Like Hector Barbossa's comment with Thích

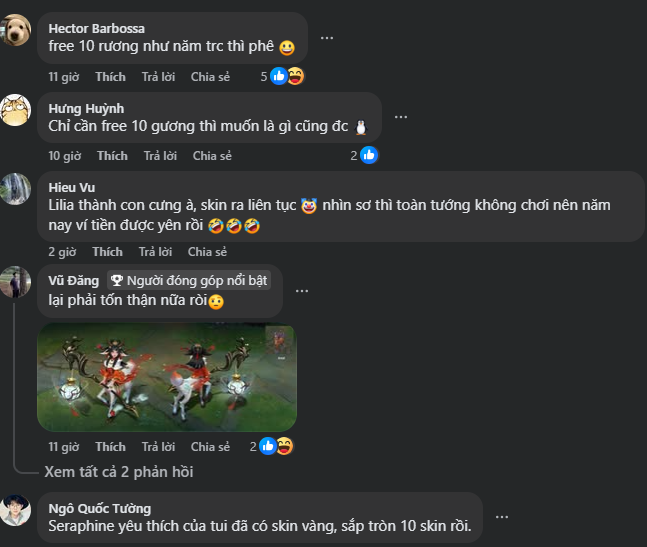110,77
